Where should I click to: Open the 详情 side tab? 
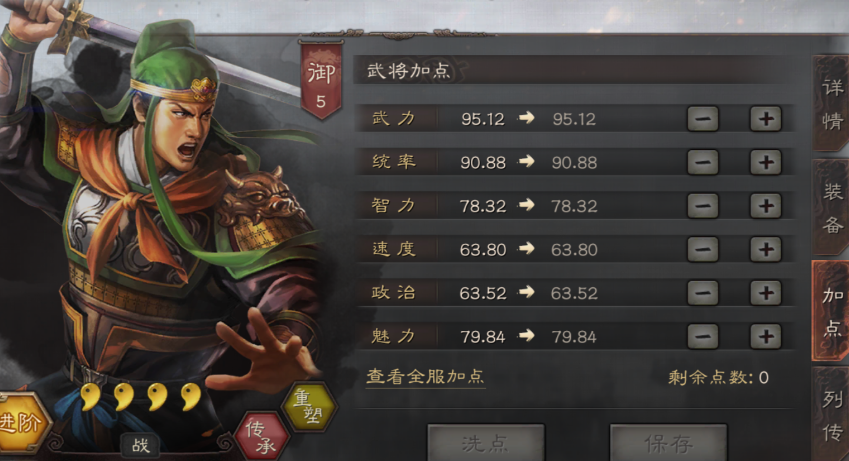coord(831,103)
